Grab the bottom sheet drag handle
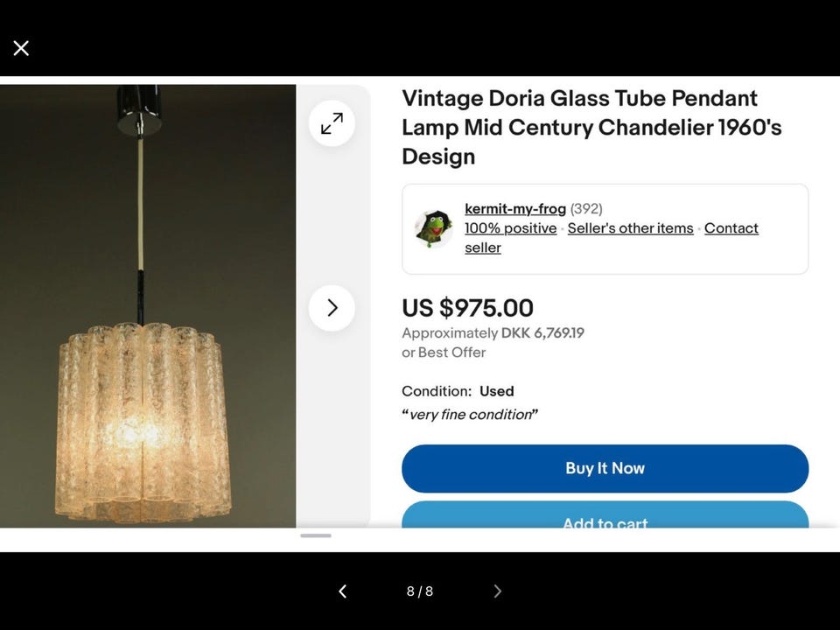Viewport: 840px width, 630px height. (x=316, y=535)
